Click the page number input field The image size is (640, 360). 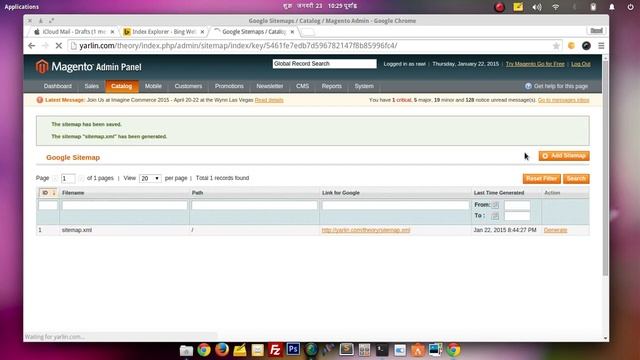click(68, 178)
